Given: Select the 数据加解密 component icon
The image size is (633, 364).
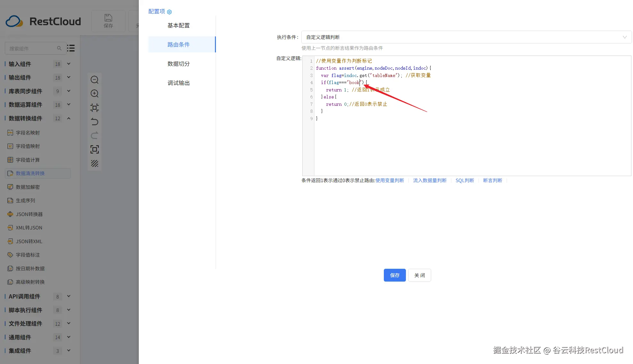Looking at the screenshot, I should coord(10,187).
